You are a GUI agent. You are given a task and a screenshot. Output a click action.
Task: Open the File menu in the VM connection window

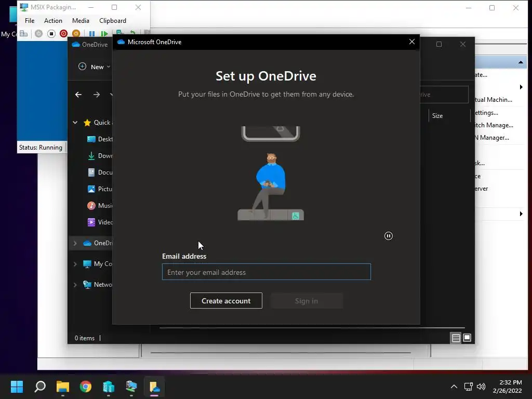(x=30, y=21)
